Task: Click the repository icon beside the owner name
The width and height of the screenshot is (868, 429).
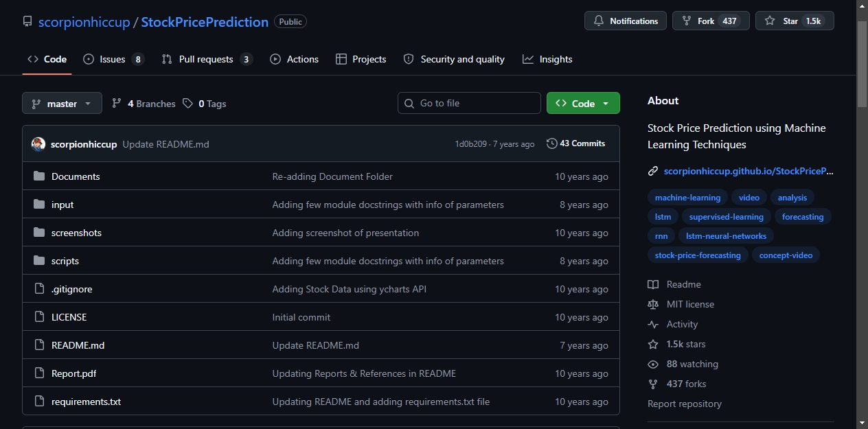Action: pyautogui.click(x=27, y=22)
